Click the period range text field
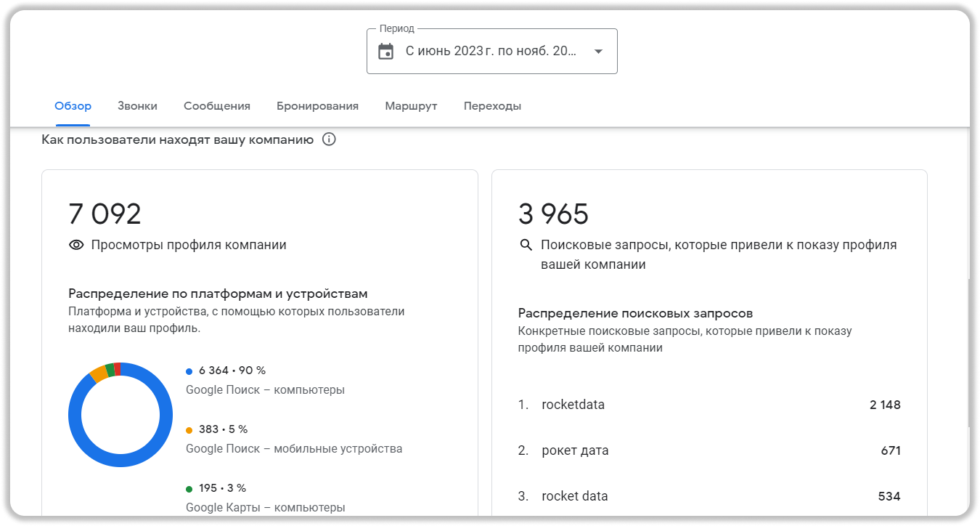The width and height of the screenshot is (980, 526). point(491,51)
